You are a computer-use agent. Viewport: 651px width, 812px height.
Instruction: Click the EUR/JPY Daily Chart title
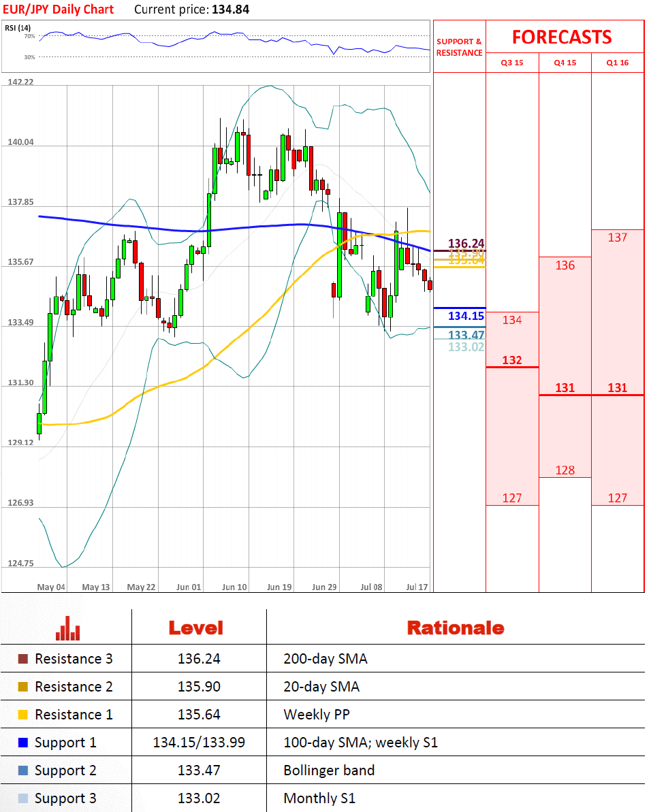point(58,10)
